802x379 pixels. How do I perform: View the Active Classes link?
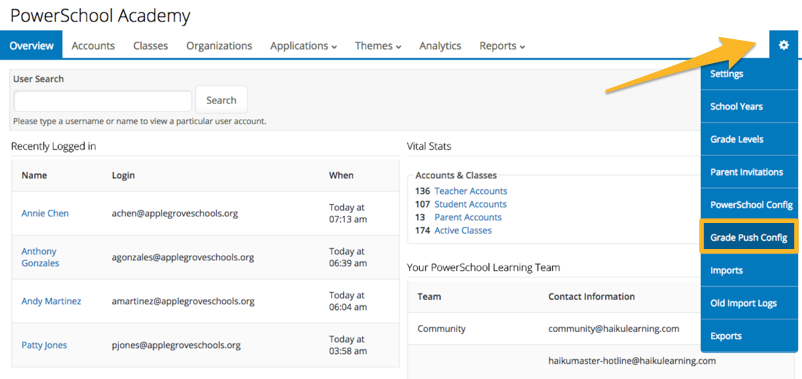pos(463,231)
